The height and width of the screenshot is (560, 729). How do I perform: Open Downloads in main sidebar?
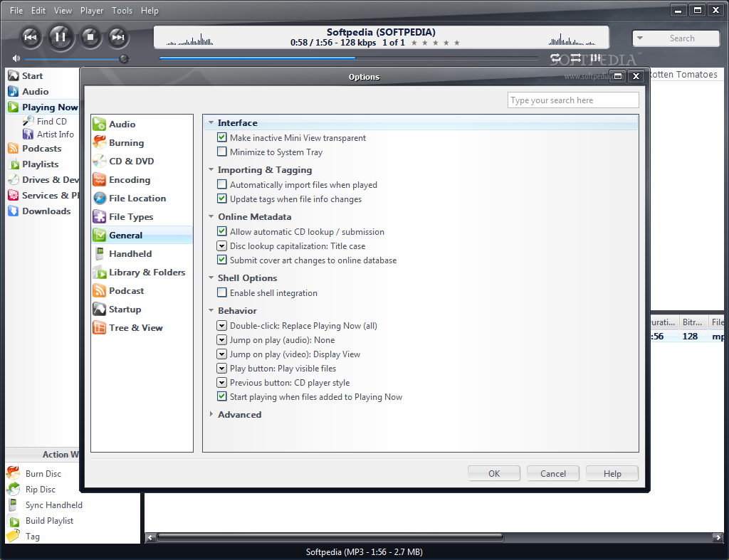pos(46,211)
